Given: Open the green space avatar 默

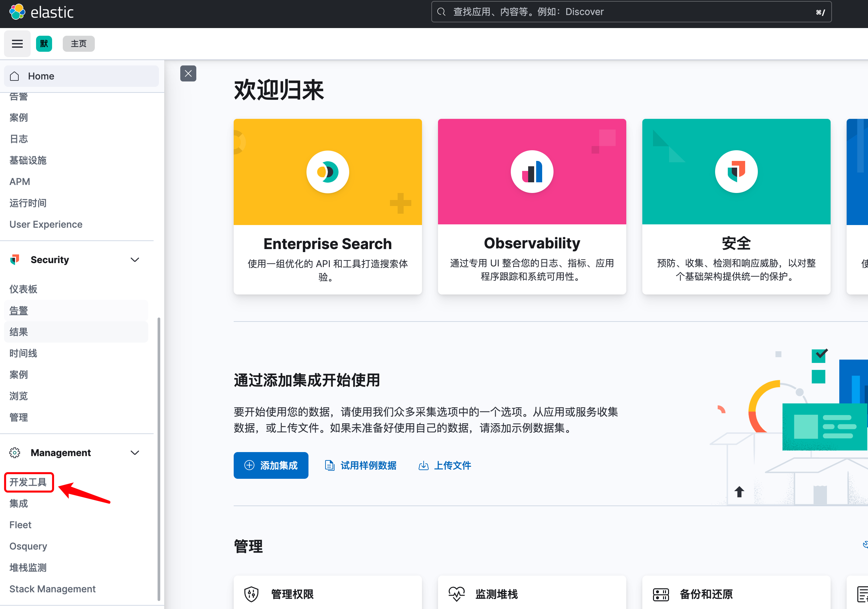Looking at the screenshot, I should (44, 44).
